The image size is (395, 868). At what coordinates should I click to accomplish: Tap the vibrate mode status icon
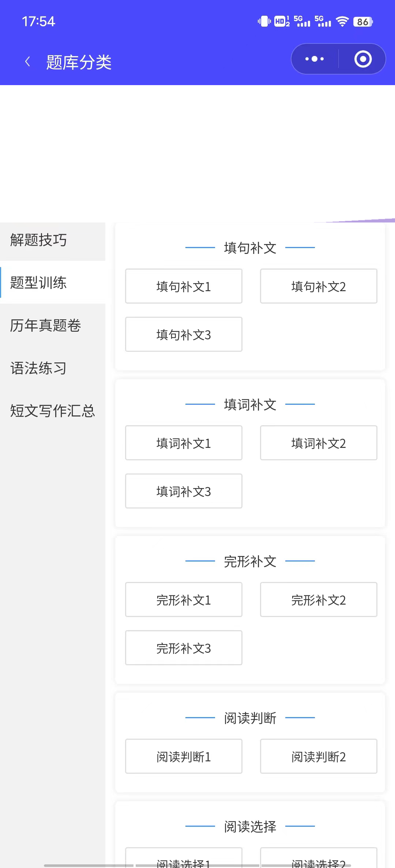264,22
